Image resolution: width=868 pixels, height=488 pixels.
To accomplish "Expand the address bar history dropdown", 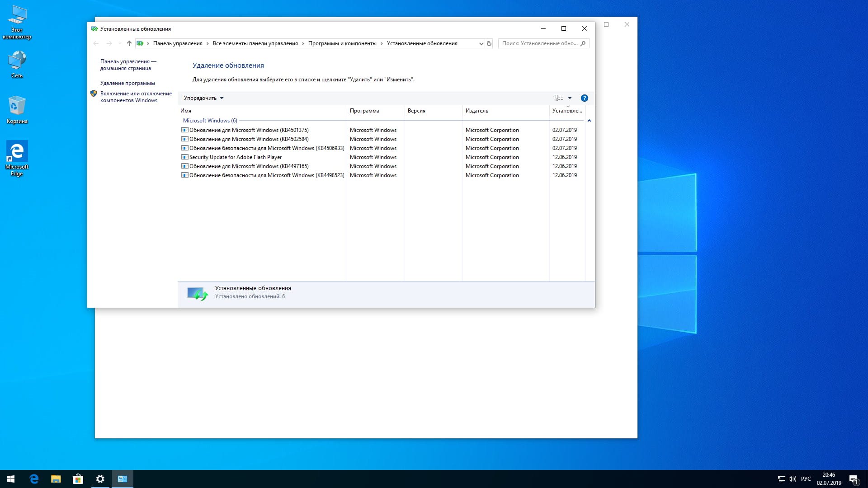I will point(481,43).
